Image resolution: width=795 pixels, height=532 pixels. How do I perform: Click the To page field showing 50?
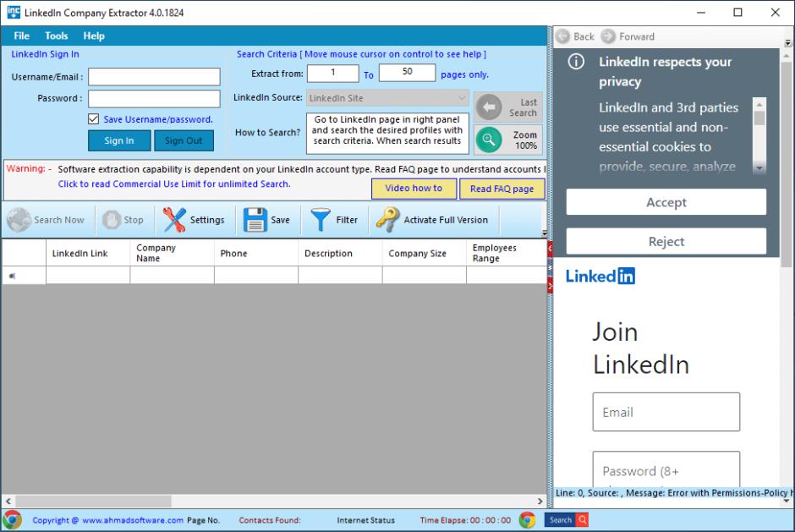pyautogui.click(x=407, y=73)
